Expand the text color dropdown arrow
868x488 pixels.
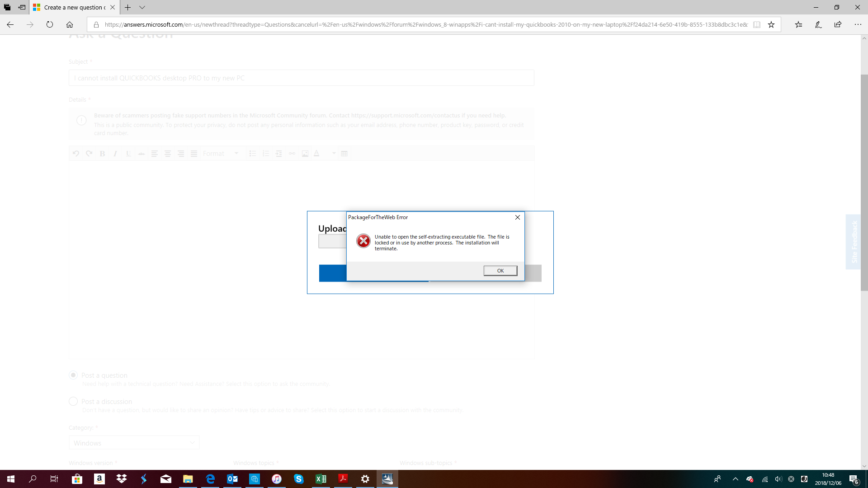[334, 154]
